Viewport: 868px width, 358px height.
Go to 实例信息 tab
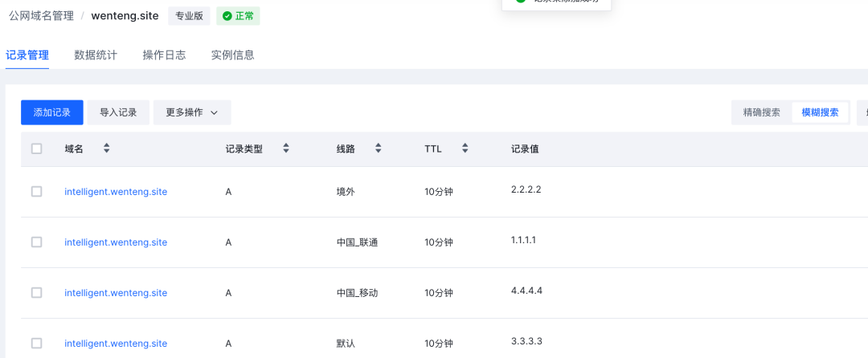pos(233,55)
